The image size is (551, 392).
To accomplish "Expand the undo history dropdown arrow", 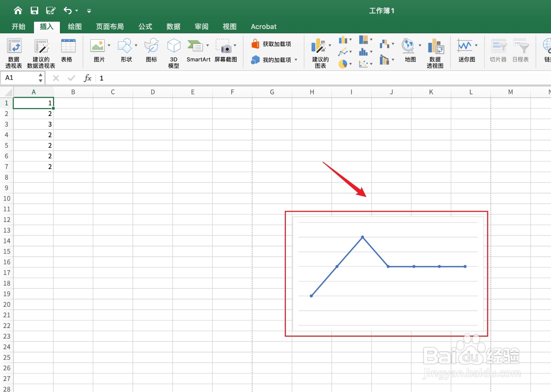I will pyautogui.click(x=77, y=11).
